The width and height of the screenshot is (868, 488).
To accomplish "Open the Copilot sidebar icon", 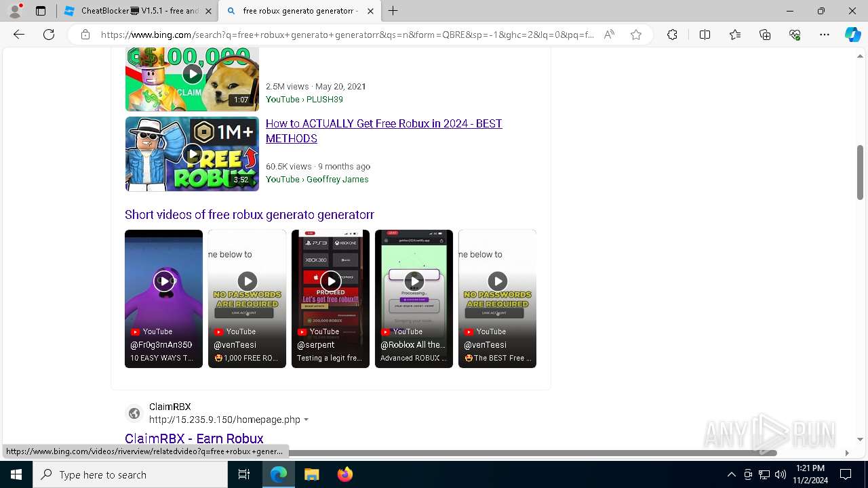I will tap(852, 35).
